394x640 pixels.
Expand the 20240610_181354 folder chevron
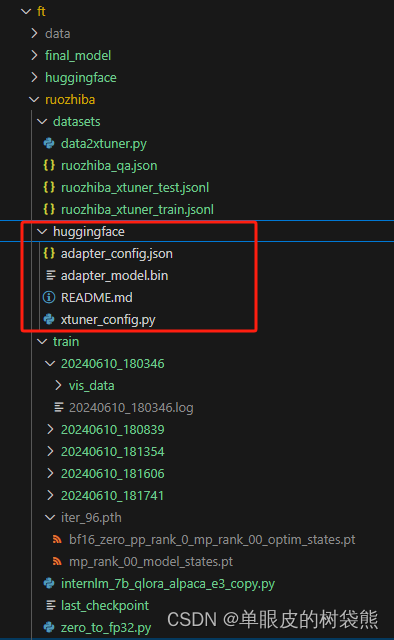50,451
